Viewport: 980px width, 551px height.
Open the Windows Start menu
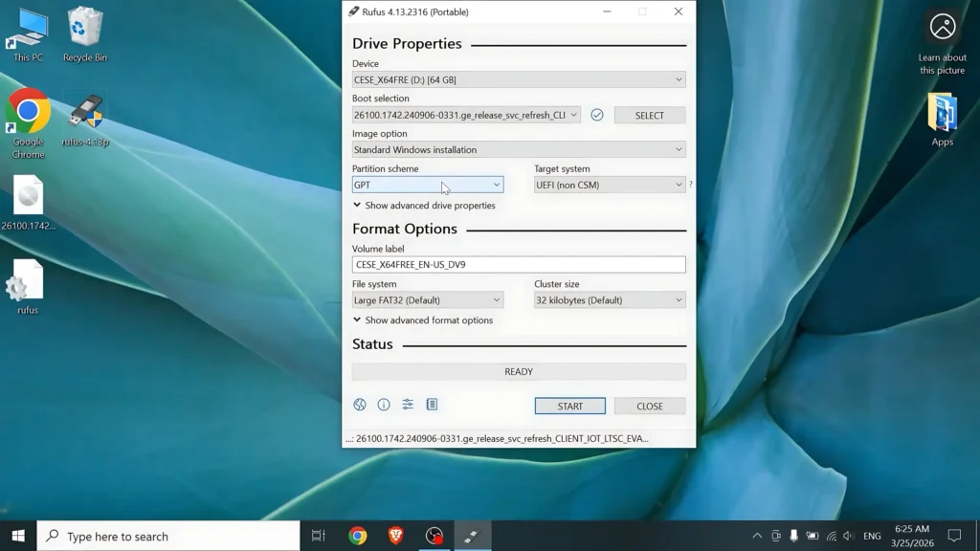(x=18, y=536)
